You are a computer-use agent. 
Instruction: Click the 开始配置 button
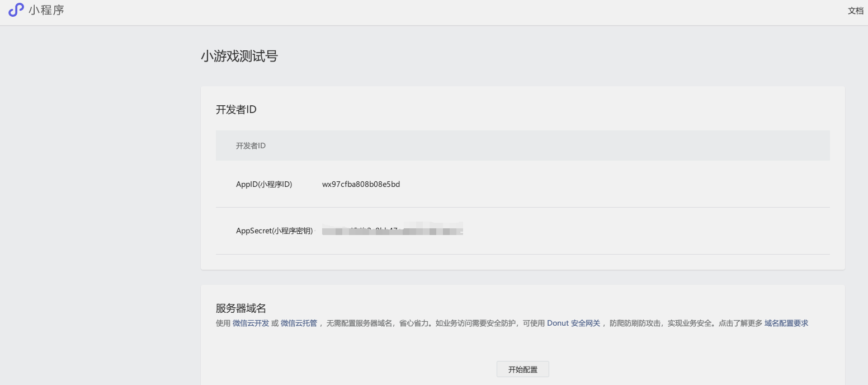pos(523,369)
